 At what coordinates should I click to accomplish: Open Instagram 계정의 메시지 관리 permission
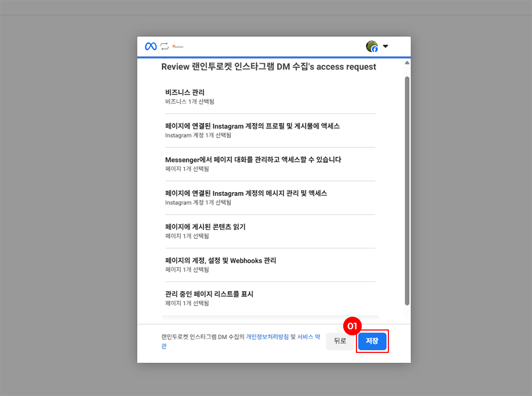pyautogui.click(x=270, y=197)
